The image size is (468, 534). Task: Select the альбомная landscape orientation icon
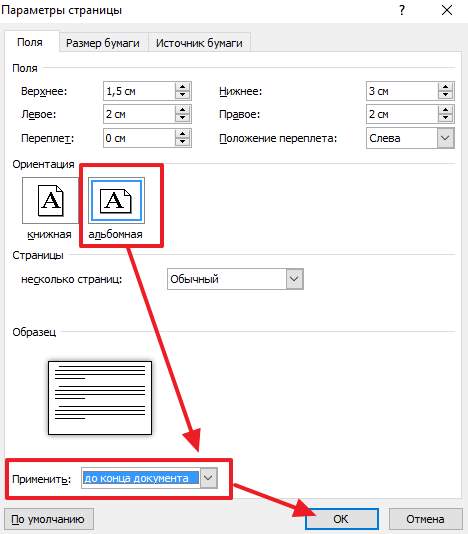pyautogui.click(x=116, y=200)
